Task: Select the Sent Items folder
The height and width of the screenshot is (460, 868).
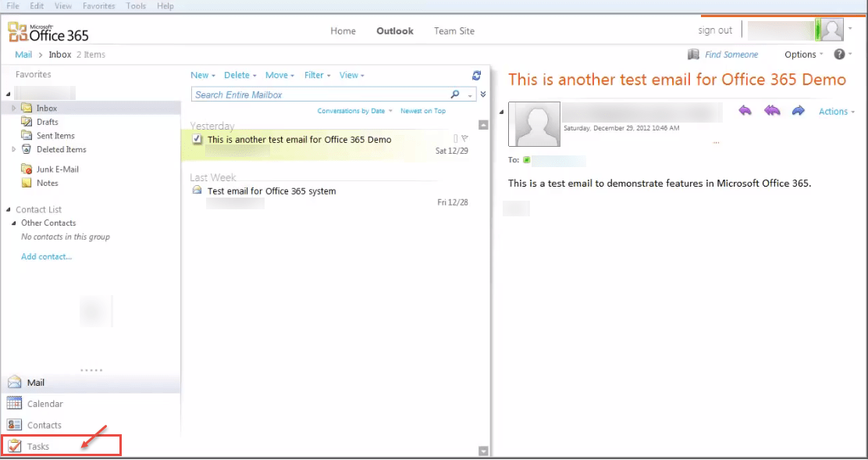Action: [x=55, y=135]
